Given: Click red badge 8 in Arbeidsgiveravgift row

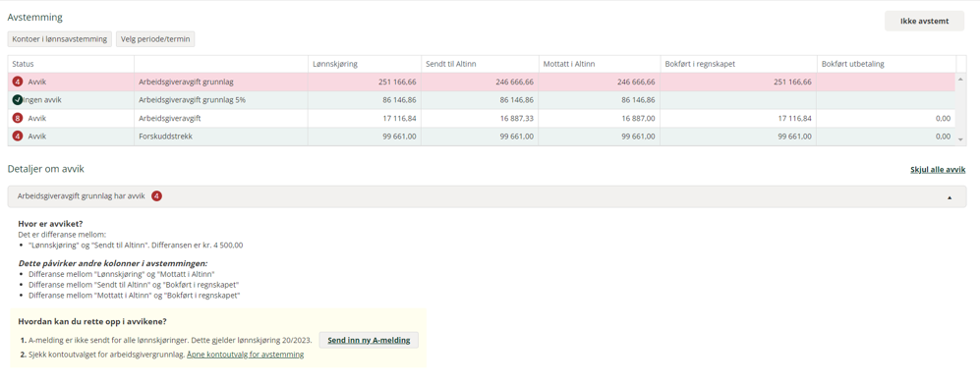Looking at the screenshot, I should [x=17, y=118].
